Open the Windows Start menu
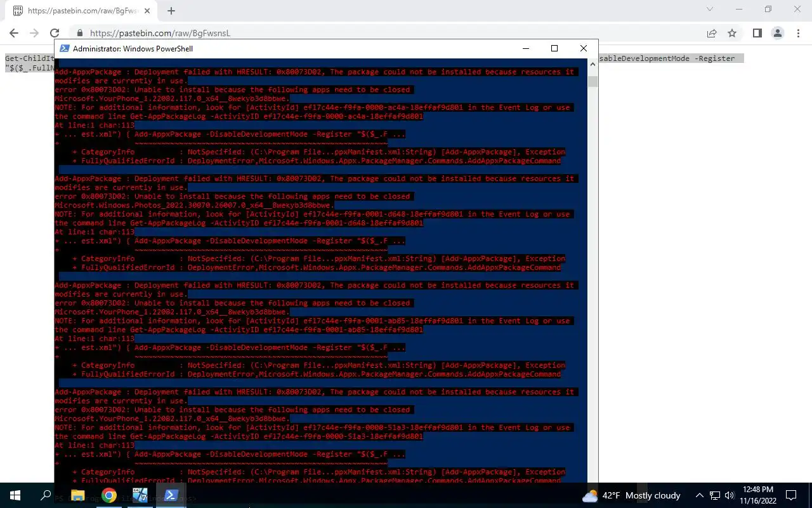 (x=15, y=495)
